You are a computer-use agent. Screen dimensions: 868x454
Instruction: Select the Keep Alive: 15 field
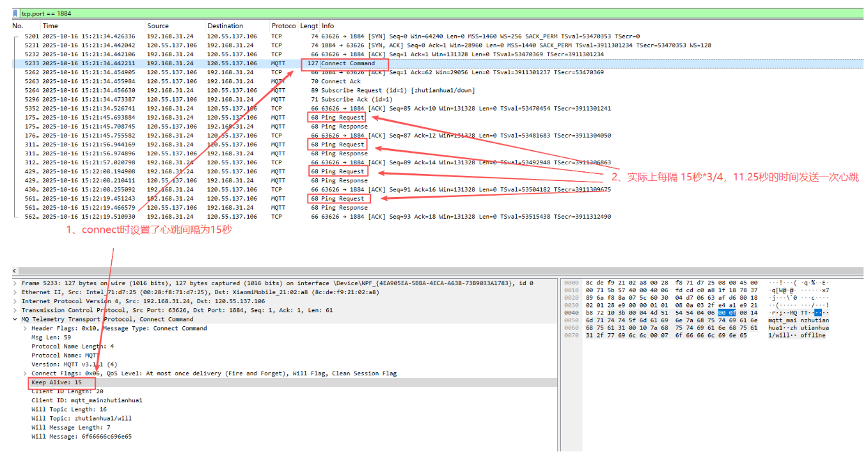[x=57, y=382]
